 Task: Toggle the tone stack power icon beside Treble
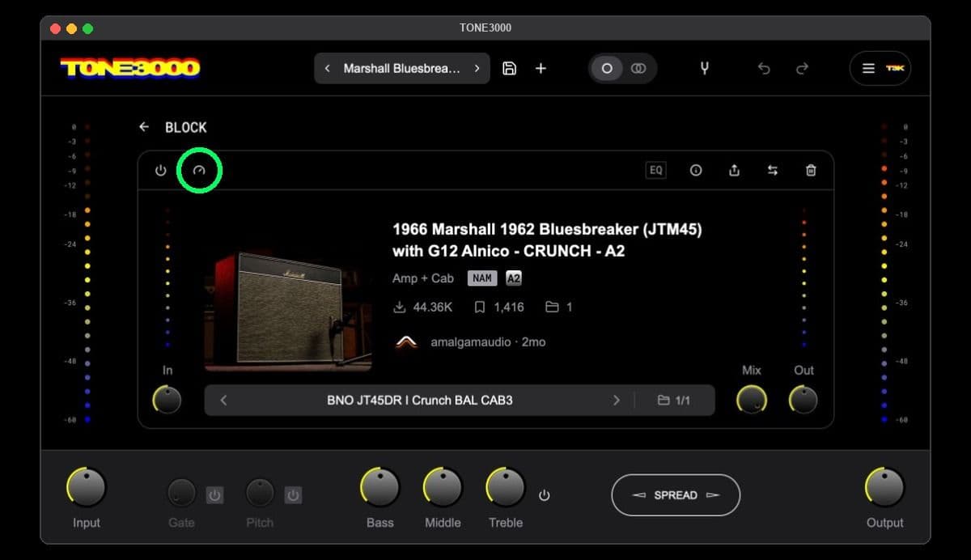point(544,494)
